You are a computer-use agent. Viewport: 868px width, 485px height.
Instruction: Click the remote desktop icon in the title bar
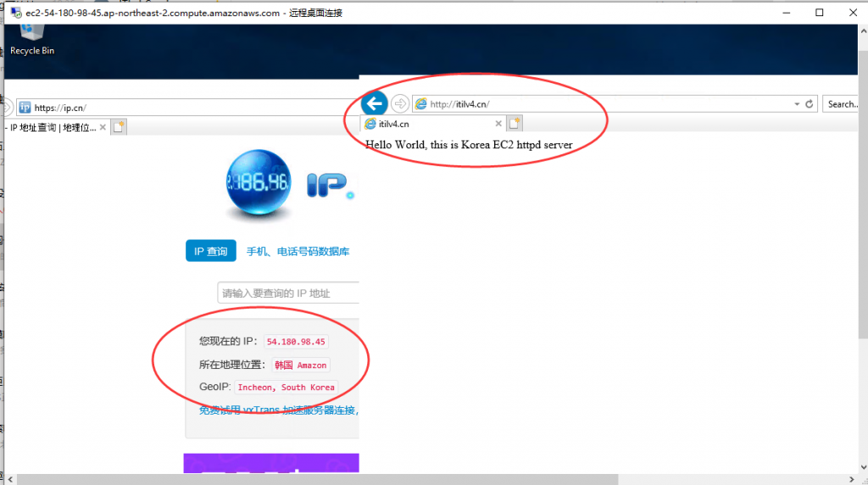pos(16,12)
